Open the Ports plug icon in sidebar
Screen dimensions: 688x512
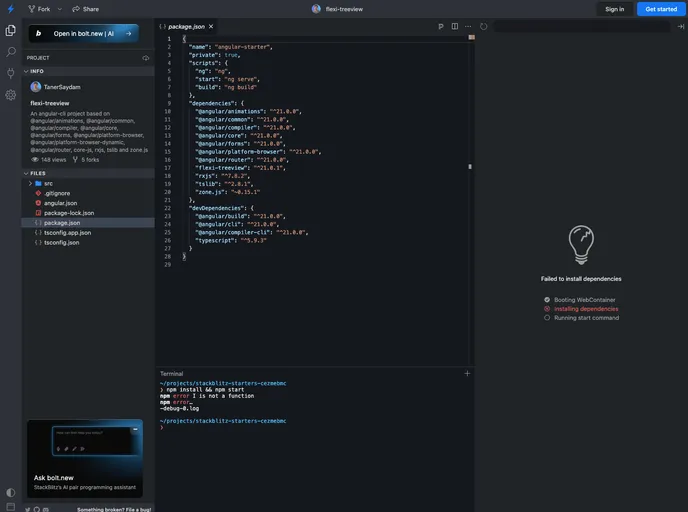tap(11, 73)
